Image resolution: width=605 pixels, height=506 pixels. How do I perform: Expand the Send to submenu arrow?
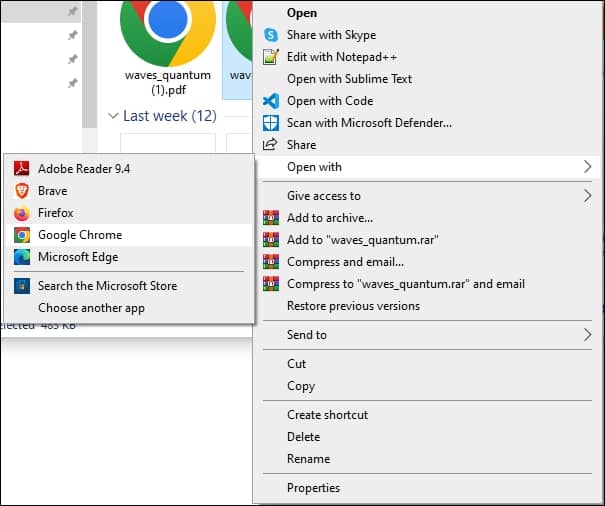(x=587, y=335)
